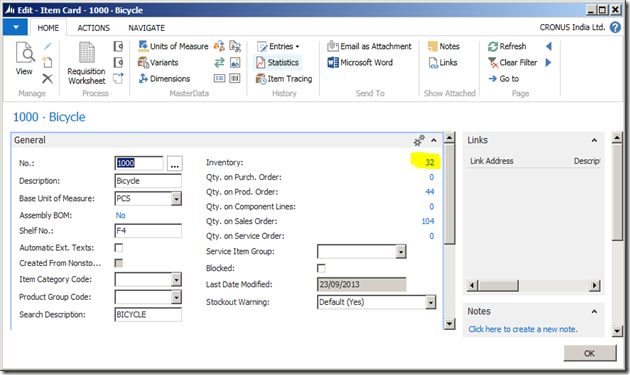The height and width of the screenshot is (375, 630).
Task: Click the Assembly BOM value No
Action: pyautogui.click(x=121, y=215)
